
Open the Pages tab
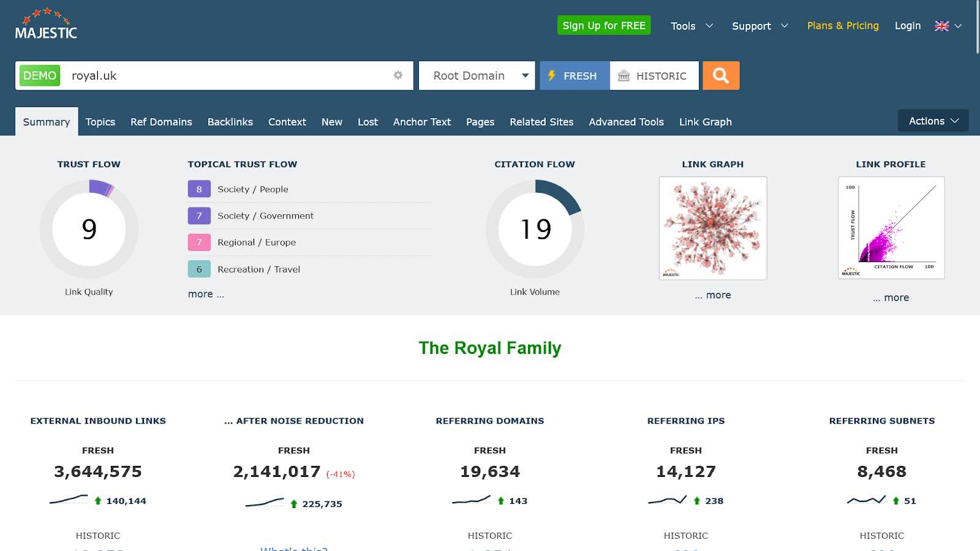[480, 122]
